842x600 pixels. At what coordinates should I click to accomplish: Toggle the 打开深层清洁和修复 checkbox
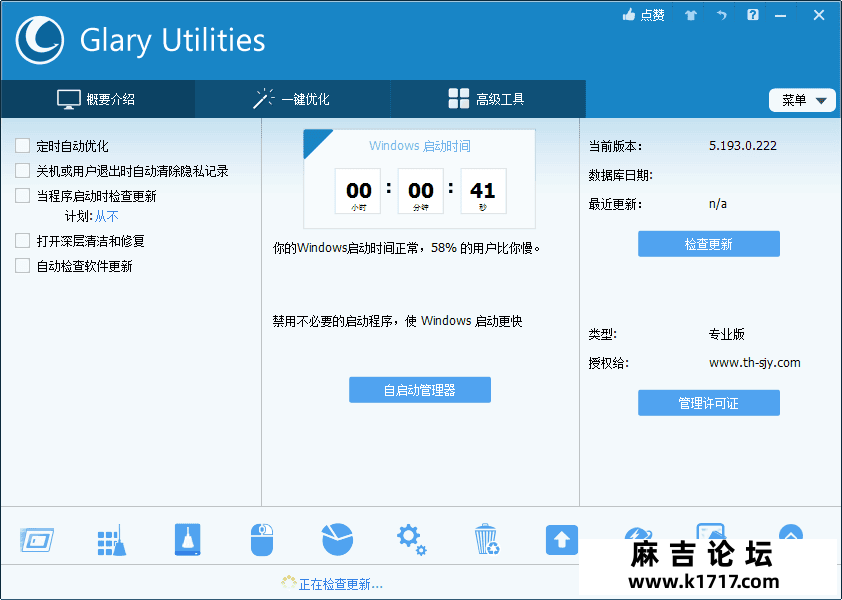click(x=23, y=241)
